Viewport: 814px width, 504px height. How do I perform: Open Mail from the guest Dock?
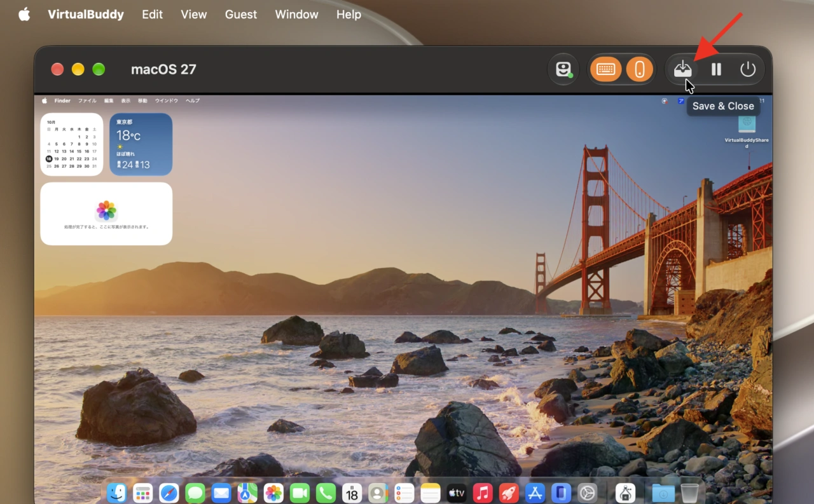221,493
